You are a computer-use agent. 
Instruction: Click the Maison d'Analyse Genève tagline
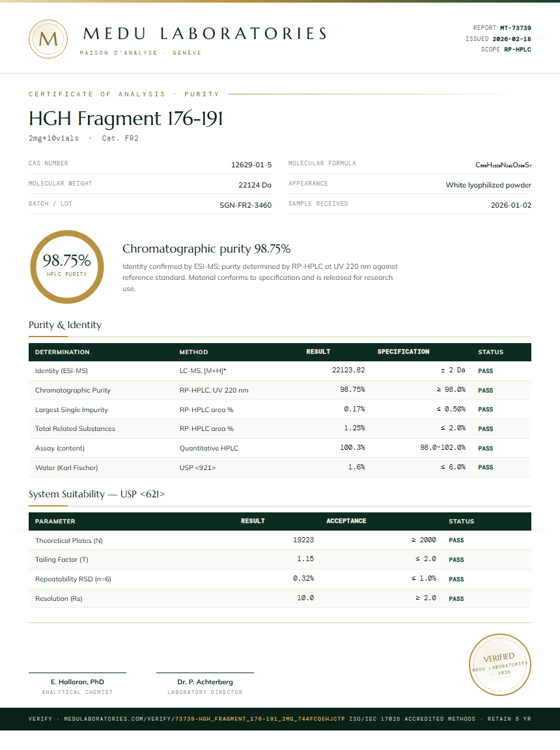141,53
